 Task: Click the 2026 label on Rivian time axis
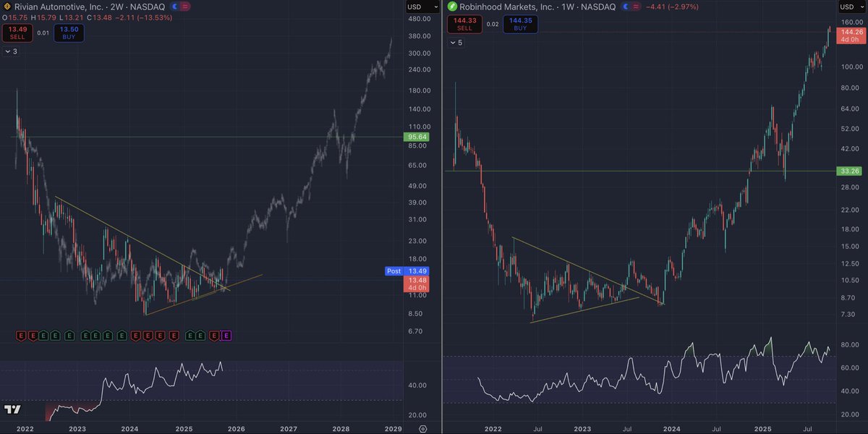tap(236, 428)
